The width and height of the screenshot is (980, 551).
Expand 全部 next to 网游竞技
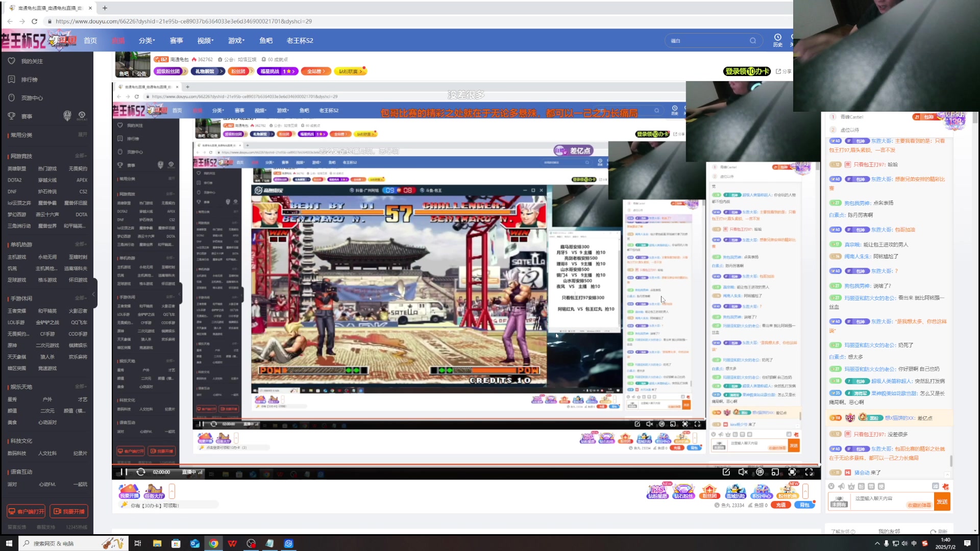81,156
